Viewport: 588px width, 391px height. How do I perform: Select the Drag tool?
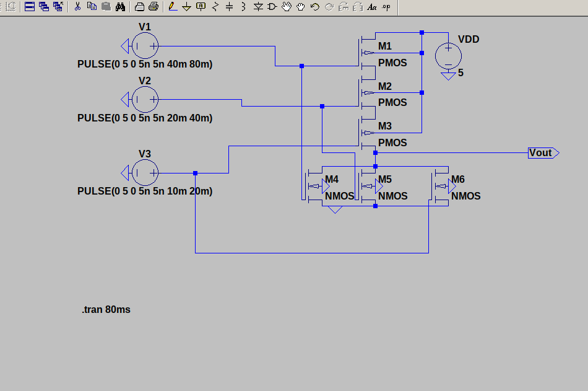tap(301, 7)
